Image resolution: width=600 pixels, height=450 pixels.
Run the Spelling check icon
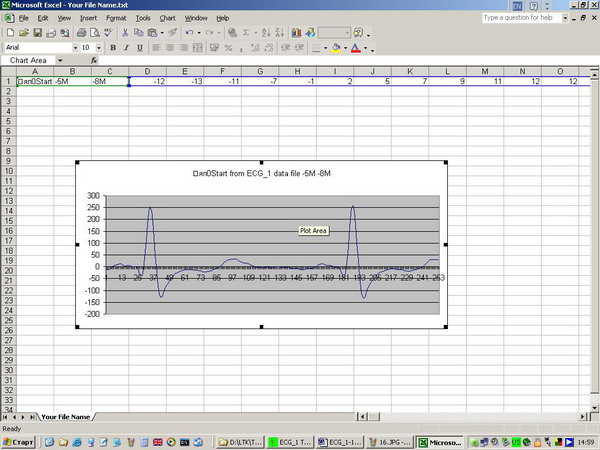[108, 33]
